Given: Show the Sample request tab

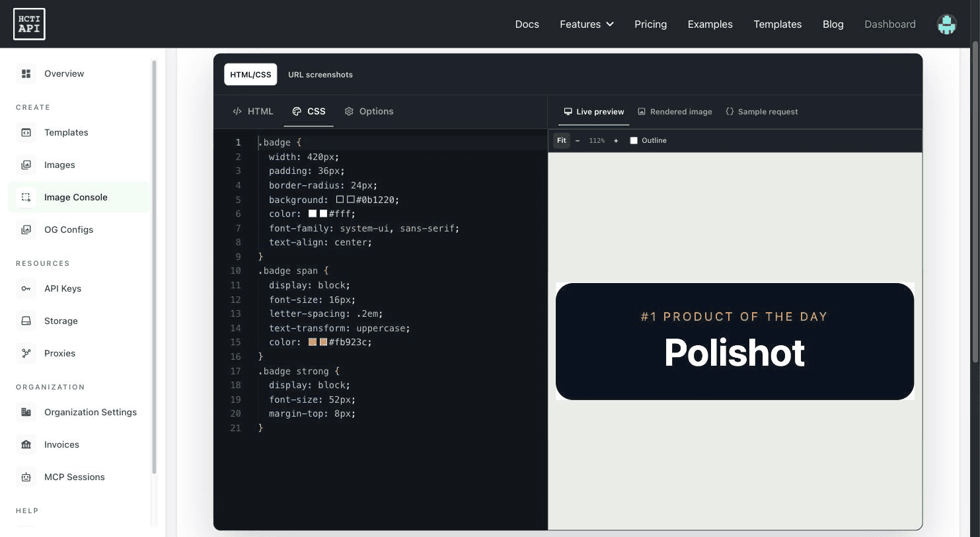Looking at the screenshot, I should coord(762,112).
